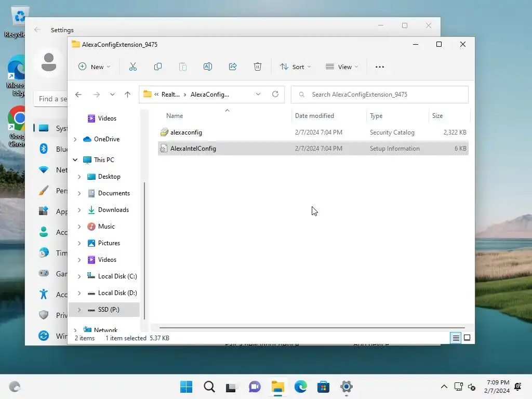Viewport: 532px width, 399px height.
Task: Click the Delete trash can icon
Action: pyautogui.click(x=258, y=67)
